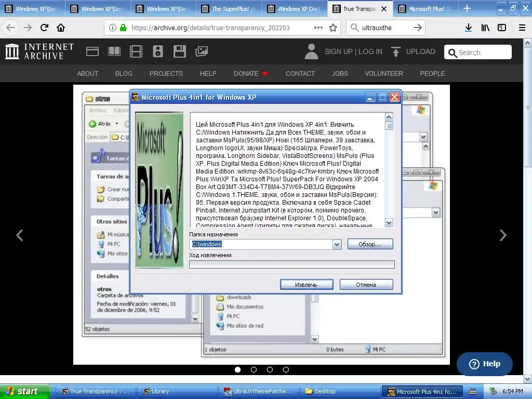The height and width of the screenshot is (399, 532).
Task: Click the browser search field with ultrauxthe
Action: [x=385, y=28]
